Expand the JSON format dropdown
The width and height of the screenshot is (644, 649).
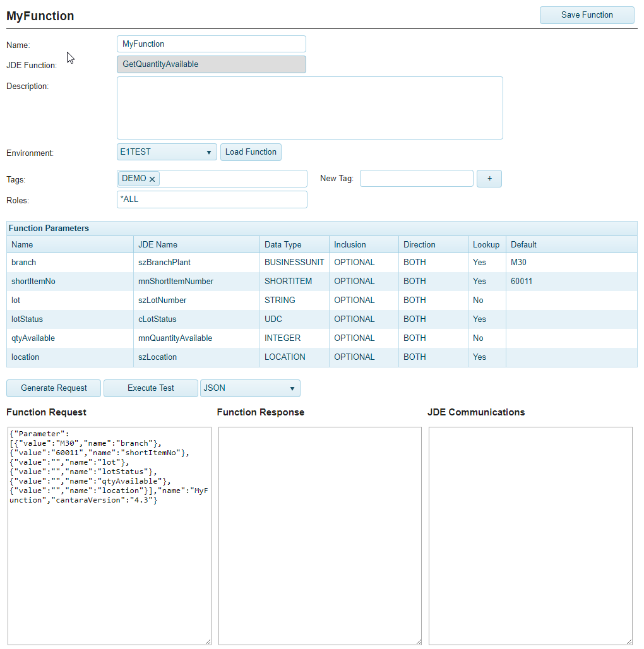(x=249, y=388)
